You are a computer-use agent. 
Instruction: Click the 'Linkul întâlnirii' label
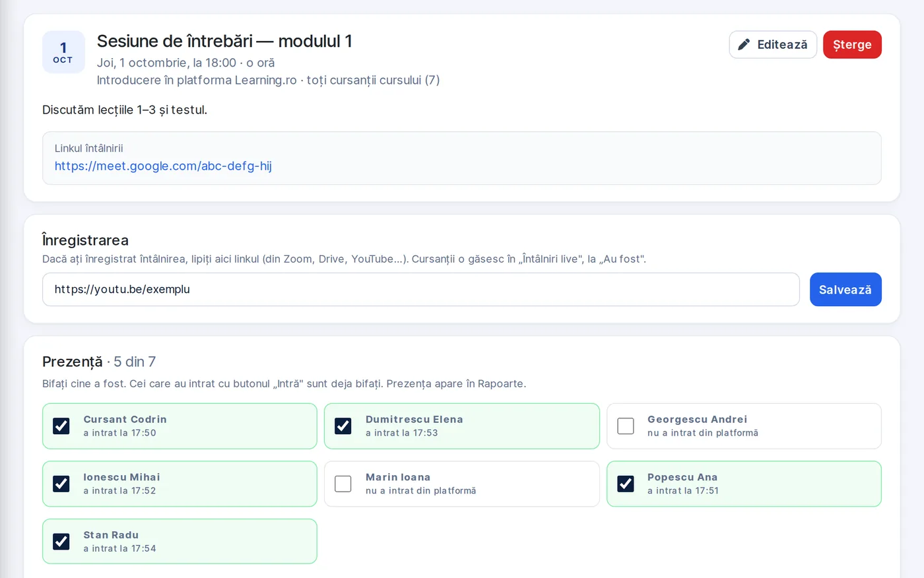point(89,148)
